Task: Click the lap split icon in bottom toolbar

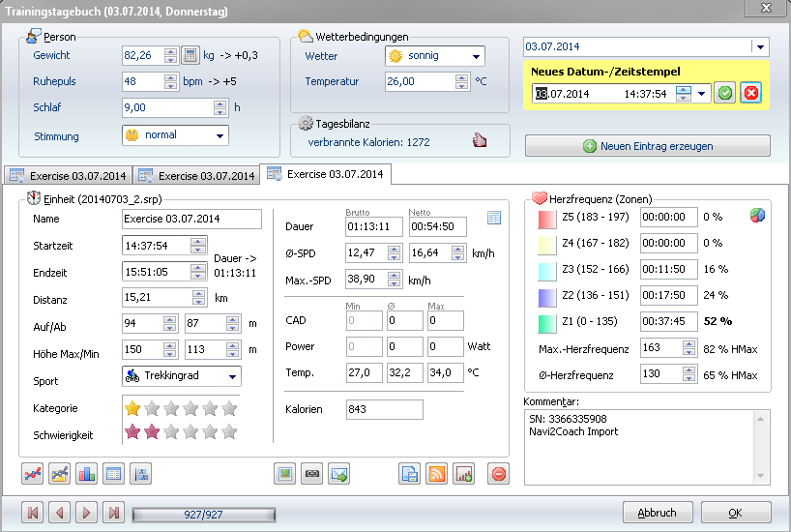Action: point(141,474)
